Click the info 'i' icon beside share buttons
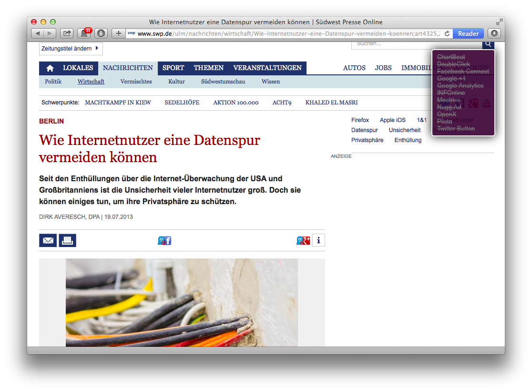This screenshot has width=532, height=392. (318, 240)
